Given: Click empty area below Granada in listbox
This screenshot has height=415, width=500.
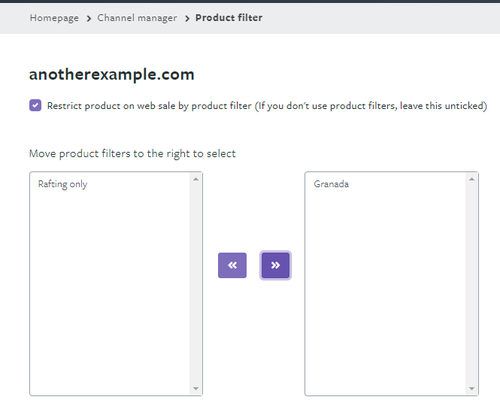Looking at the screenshot, I should point(385,292).
